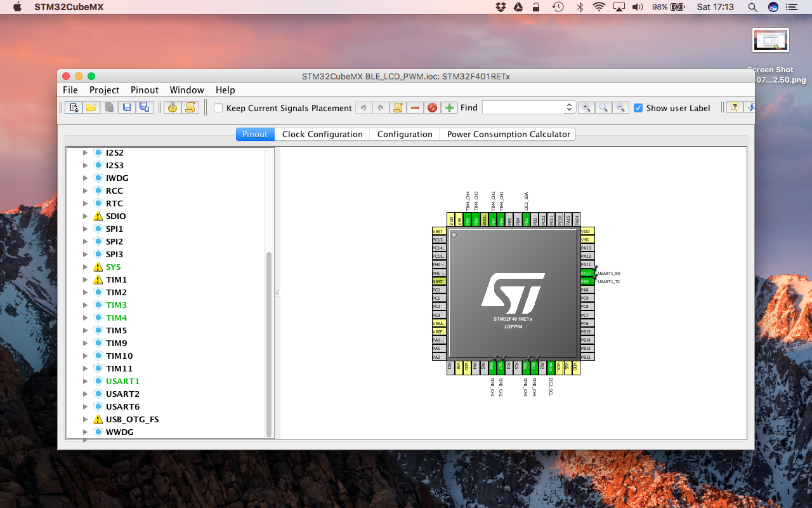Click the warning icon beside TIM1
The image size is (812, 508).
98,279
